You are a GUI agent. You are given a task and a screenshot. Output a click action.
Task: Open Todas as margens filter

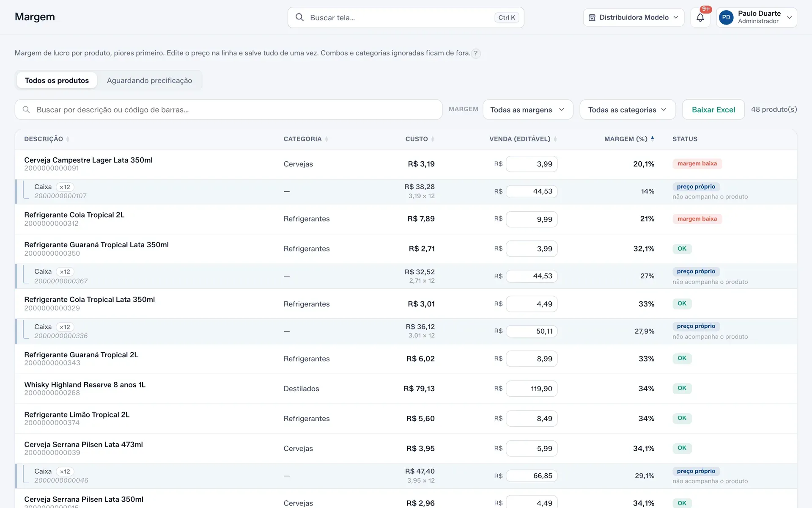coord(527,110)
